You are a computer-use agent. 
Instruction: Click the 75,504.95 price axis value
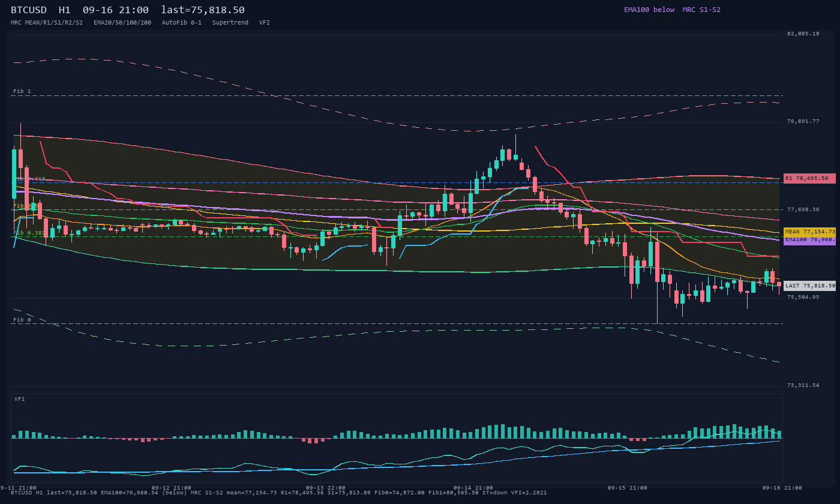(x=803, y=297)
